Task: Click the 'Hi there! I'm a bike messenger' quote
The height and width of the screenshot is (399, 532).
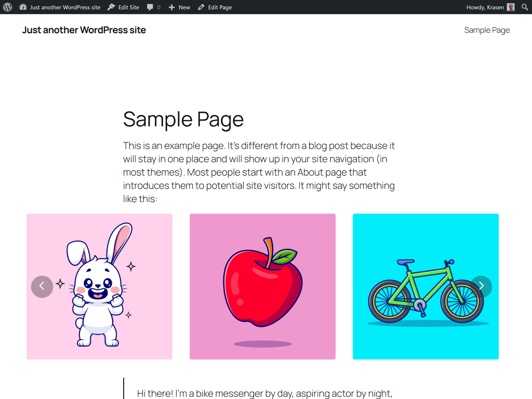Action: [x=264, y=393]
